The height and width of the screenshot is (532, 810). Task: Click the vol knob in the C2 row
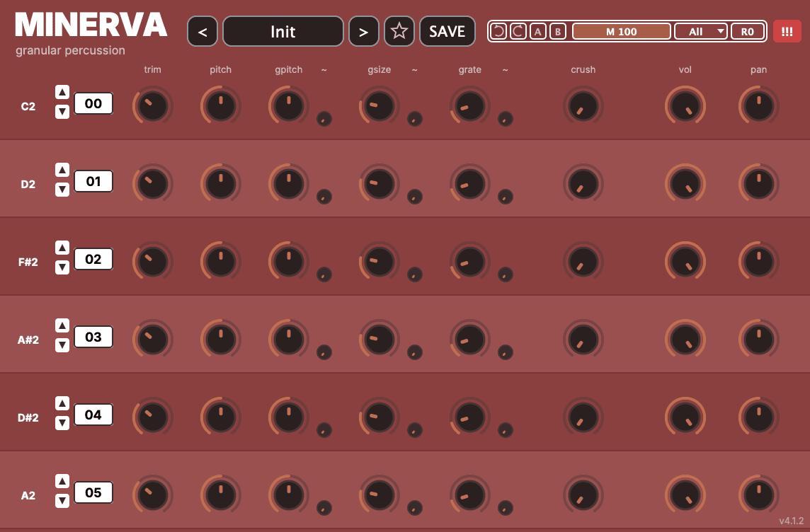(x=685, y=106)
